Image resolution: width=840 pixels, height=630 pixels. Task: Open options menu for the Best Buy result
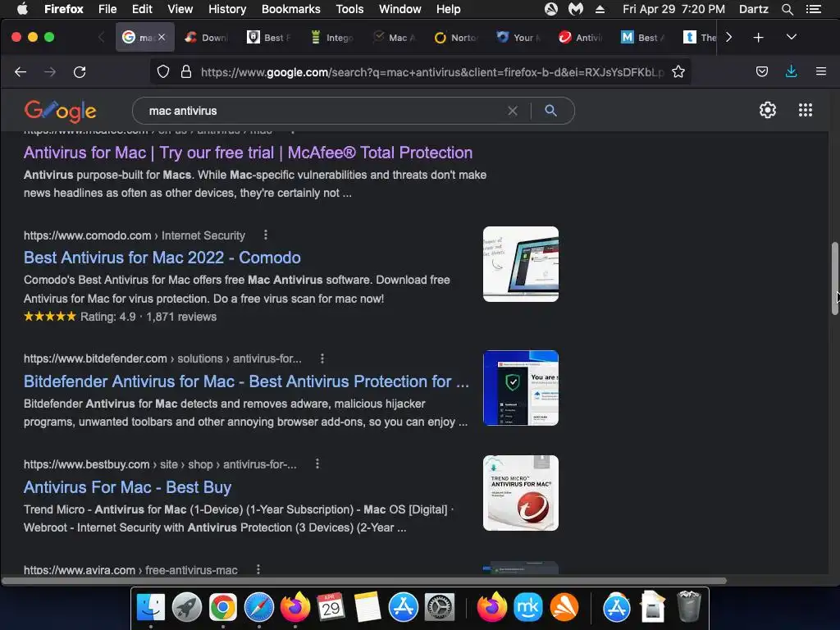coord(317,463)
